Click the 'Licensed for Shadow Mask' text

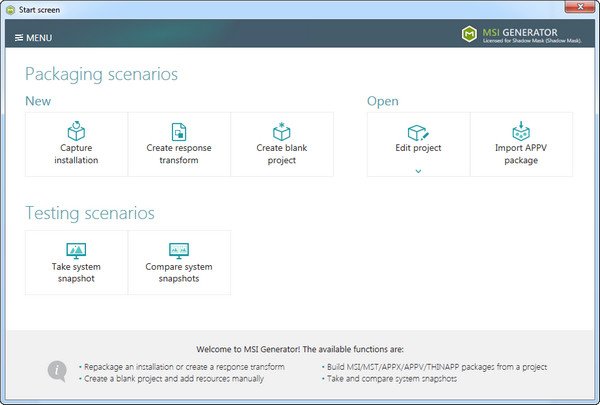(x=532, y=41)
